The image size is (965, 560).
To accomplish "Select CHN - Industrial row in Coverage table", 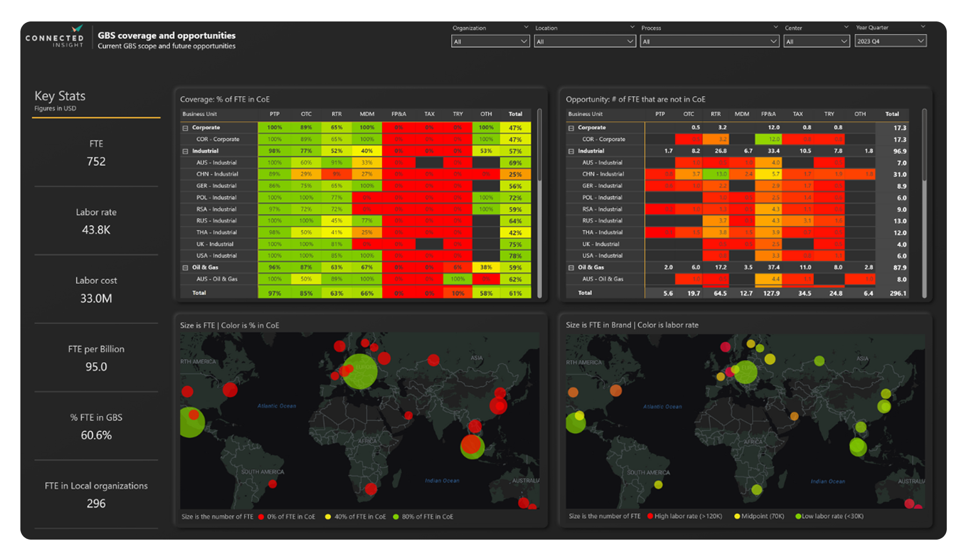I will pyautogui.click(x=217, y=174).
